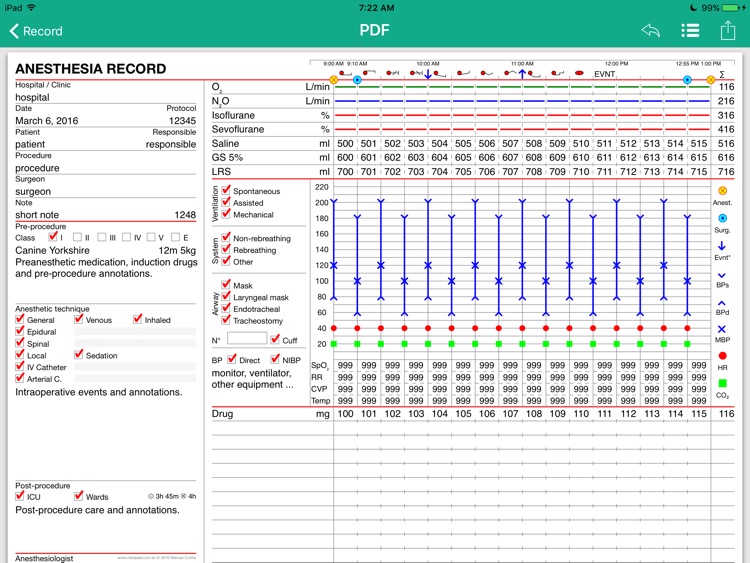The width and height of the screenshot is (750, 563).
Task: Toggle Laryngeal mask checkbox
Action: click(x=226, y=296)
